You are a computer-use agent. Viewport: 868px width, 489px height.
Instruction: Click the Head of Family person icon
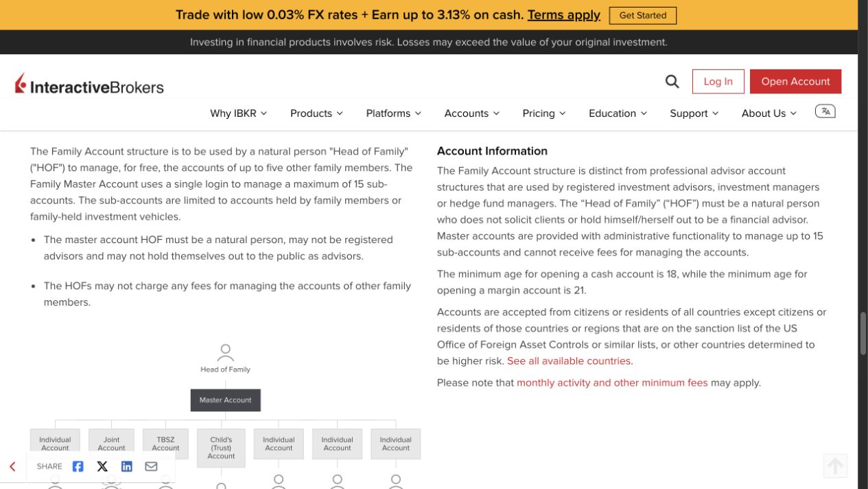[225, 352]
